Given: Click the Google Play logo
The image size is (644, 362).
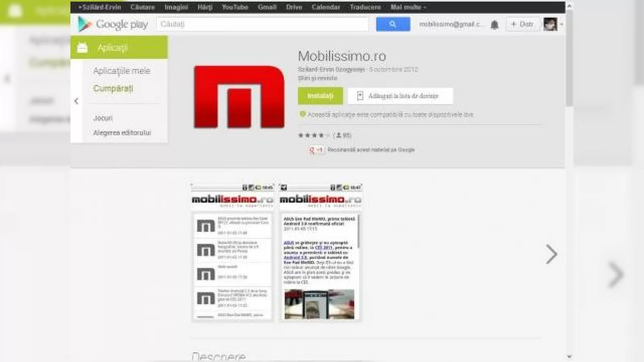Looking at the screenshot, I should (113, 24).
